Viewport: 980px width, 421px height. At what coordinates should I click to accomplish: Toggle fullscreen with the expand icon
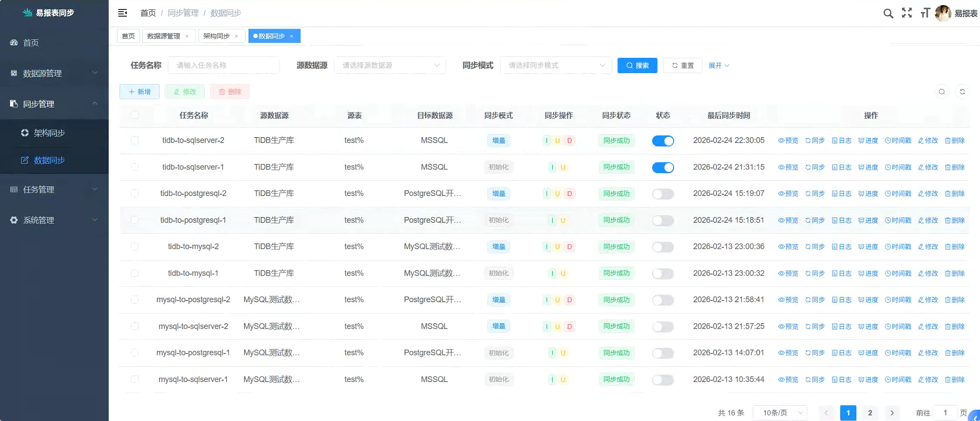click(x=907, y=13)
